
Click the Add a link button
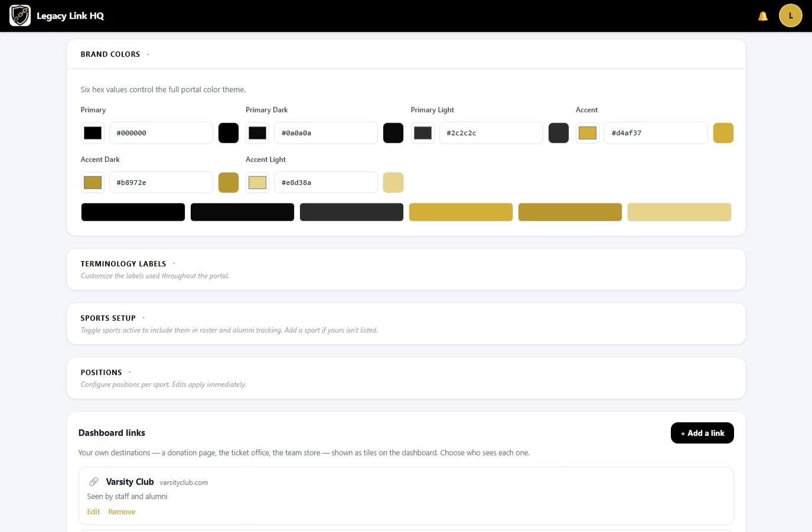click(x=702, y=433)
